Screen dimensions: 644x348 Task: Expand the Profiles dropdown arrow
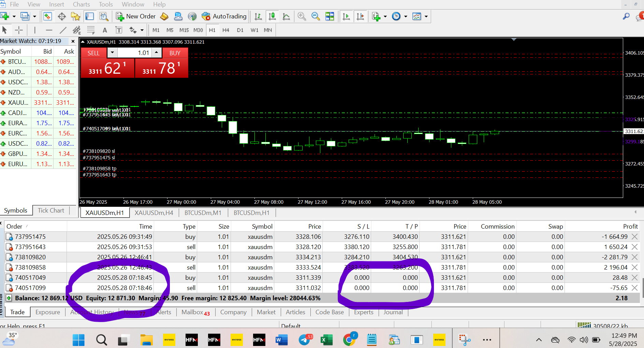tap(34, 16)
